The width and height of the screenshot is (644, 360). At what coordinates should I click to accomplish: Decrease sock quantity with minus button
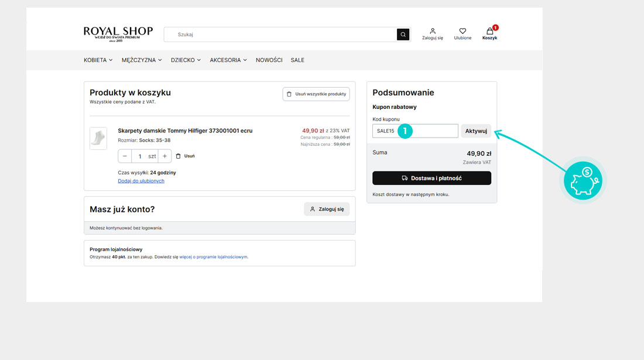coord(125,156)
